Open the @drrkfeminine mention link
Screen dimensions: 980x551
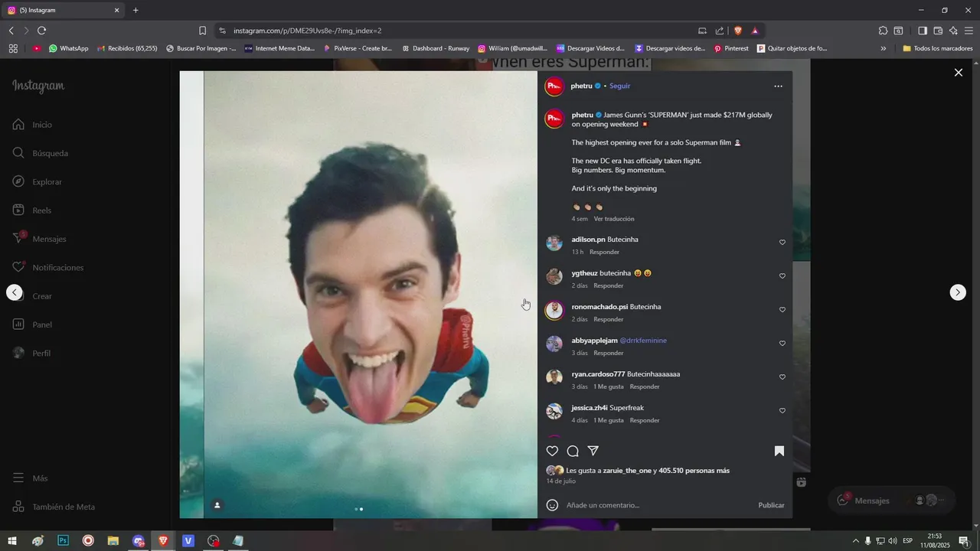point(643,341)
